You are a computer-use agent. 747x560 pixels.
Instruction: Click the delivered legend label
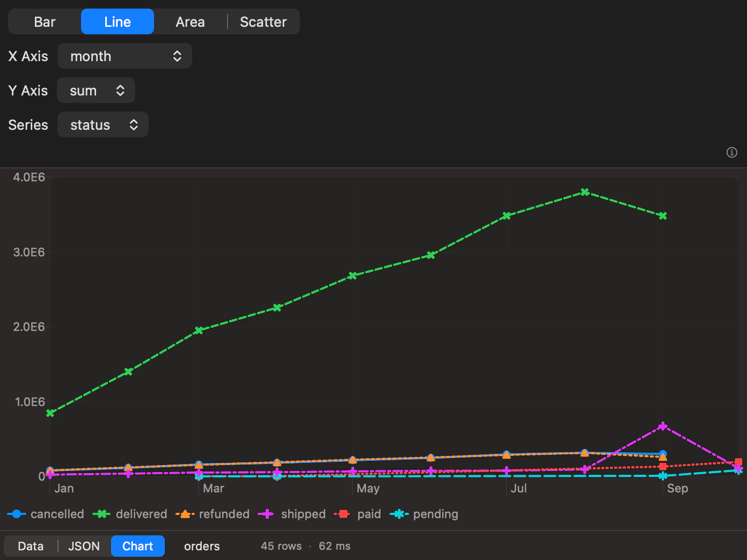(142, 514)
